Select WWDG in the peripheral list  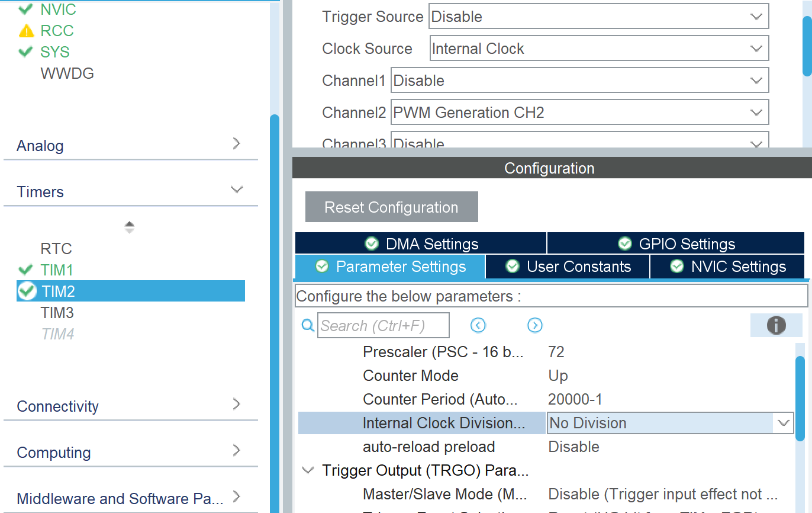pos(67,73)
